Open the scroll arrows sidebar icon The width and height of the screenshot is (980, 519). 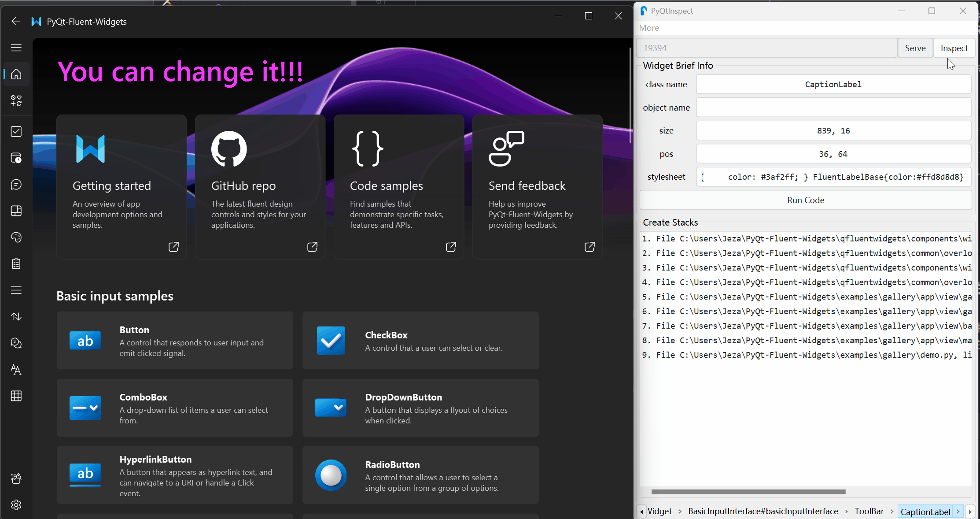pos(16,316)
